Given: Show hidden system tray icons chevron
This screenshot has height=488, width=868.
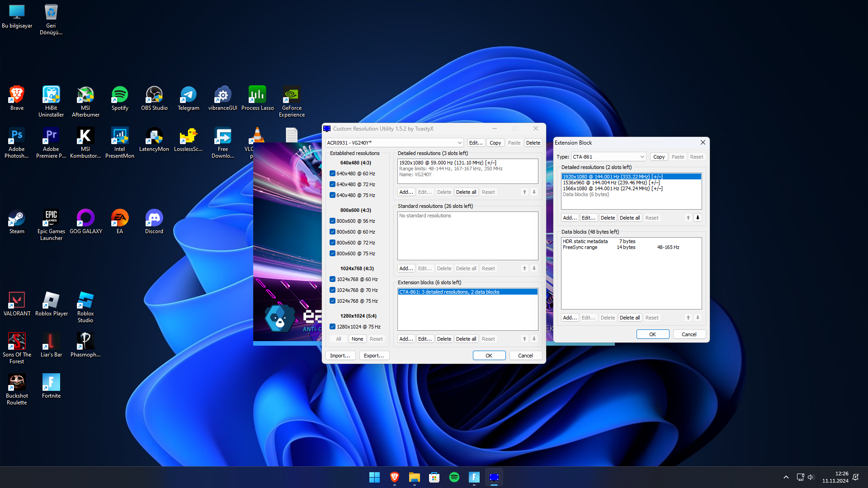Looking at the screenshot, I should pyautogui.click(x=786, y=477).
